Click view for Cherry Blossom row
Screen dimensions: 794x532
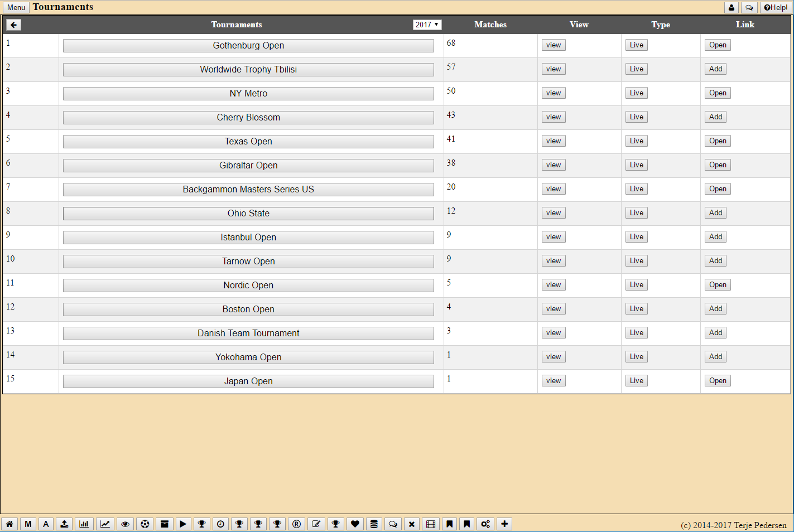click(x=554, y=117)
